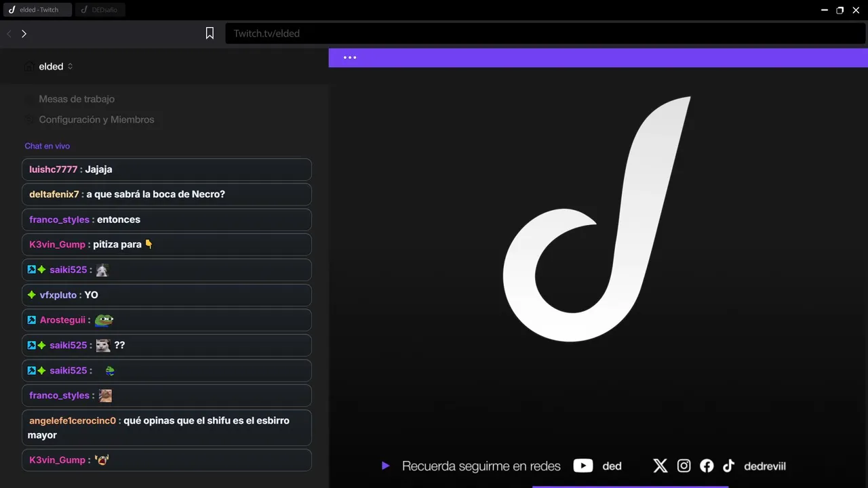Restore down the window
This screenshot has width=868, height=488.
pyautogui.click(x=840, y=10)
